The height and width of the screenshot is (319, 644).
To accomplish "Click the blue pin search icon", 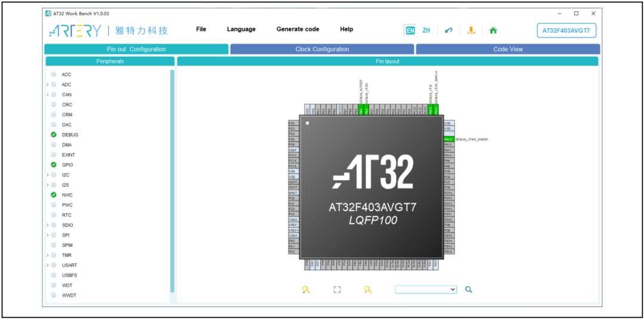I will click(x=469, y=289).
